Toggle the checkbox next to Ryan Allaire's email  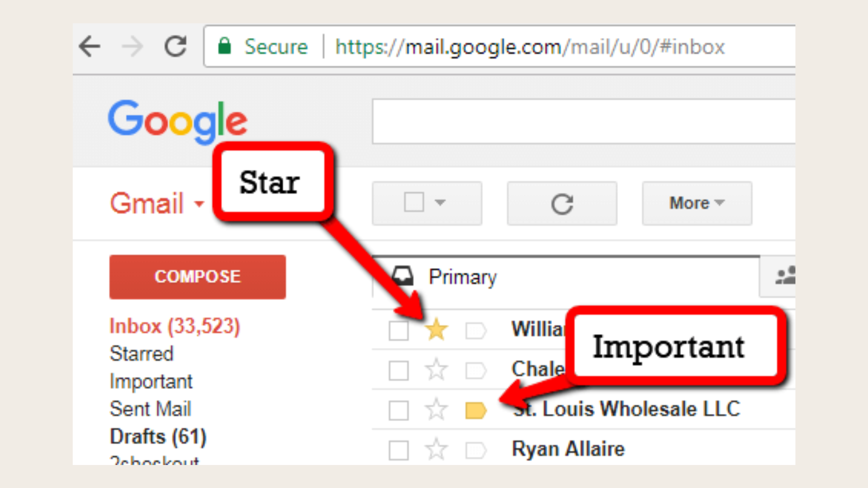click(398, 449)
